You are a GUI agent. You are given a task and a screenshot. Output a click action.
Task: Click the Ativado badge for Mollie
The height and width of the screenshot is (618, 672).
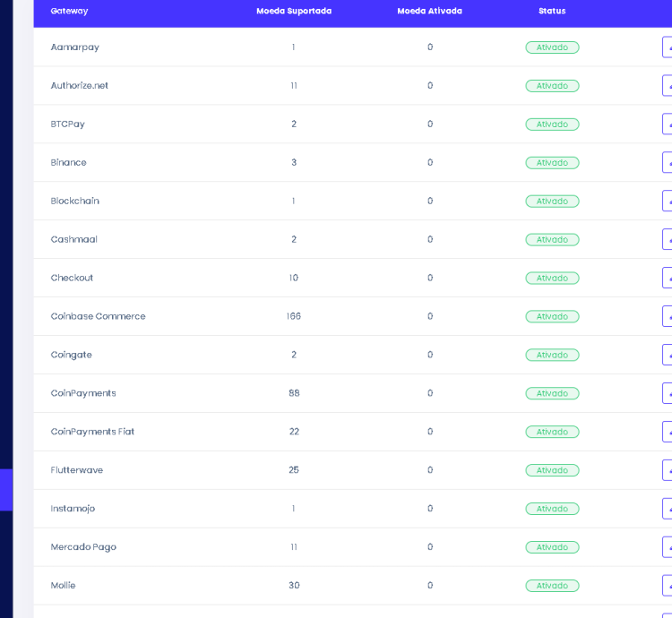[x=552, y=586]
